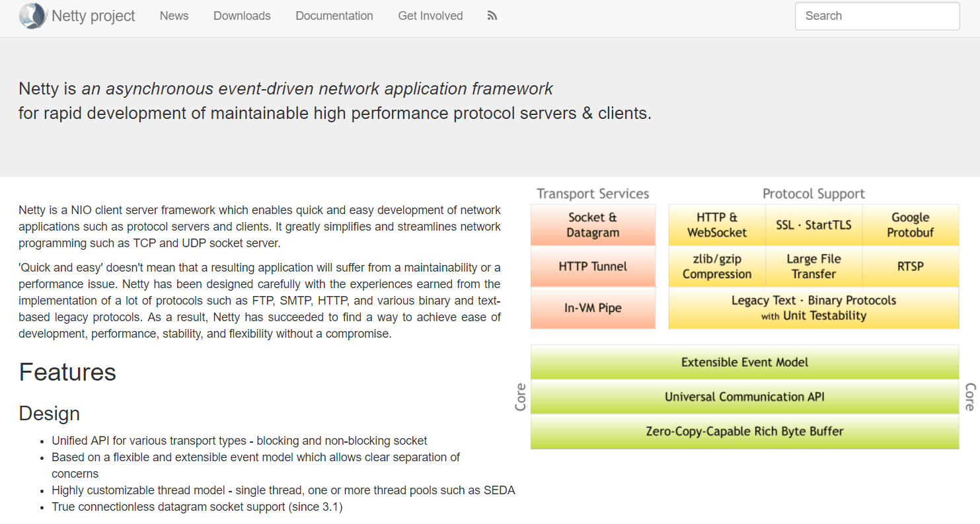Image resolution: width=980 pixels, height=524 pixels.
Task: Open the RSS feed icon
Action: (x=492, y=16)
